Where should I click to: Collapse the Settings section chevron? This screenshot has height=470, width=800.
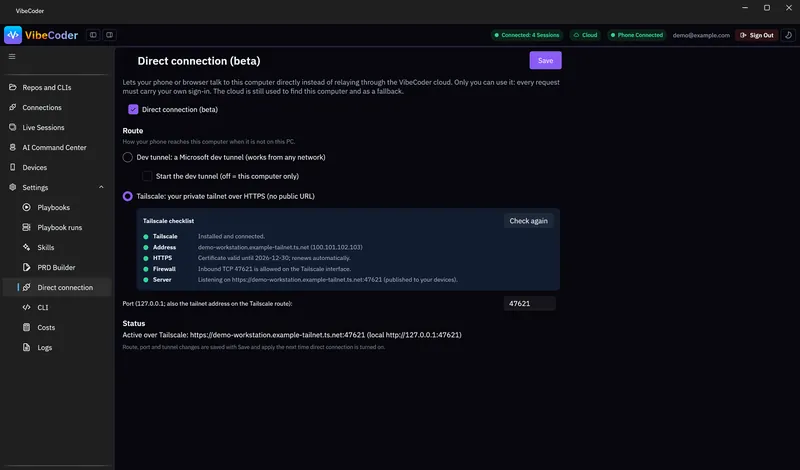click(101, 187)
